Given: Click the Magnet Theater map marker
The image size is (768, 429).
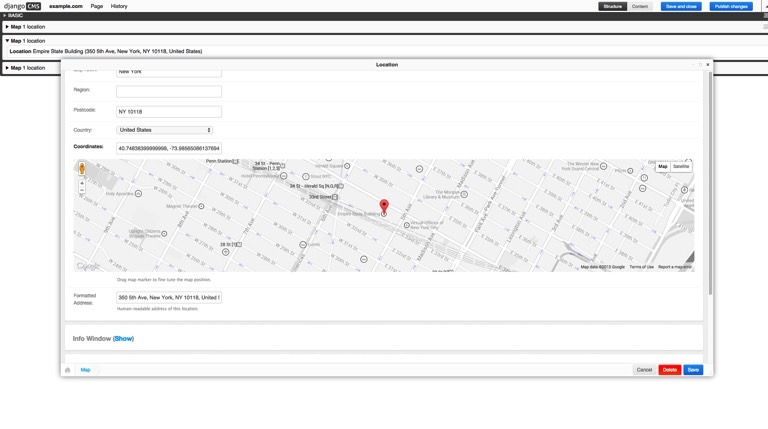Looking at the screenshot, I should point(201,206).
